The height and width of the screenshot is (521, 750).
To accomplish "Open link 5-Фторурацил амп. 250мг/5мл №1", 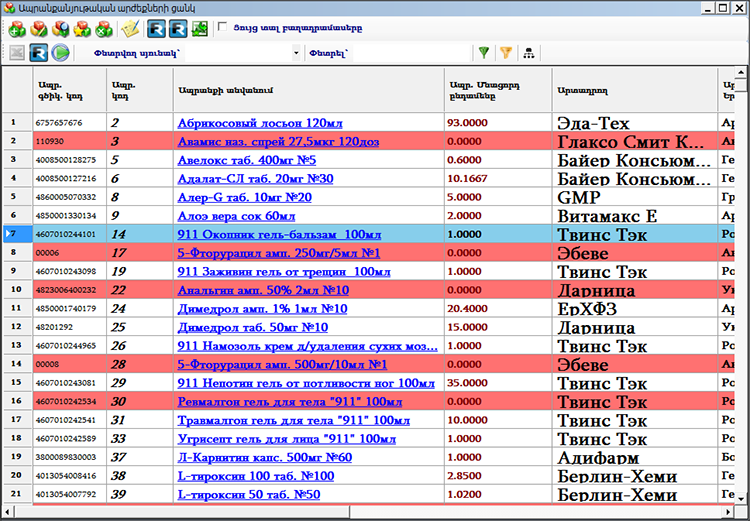I will point(279,253).
